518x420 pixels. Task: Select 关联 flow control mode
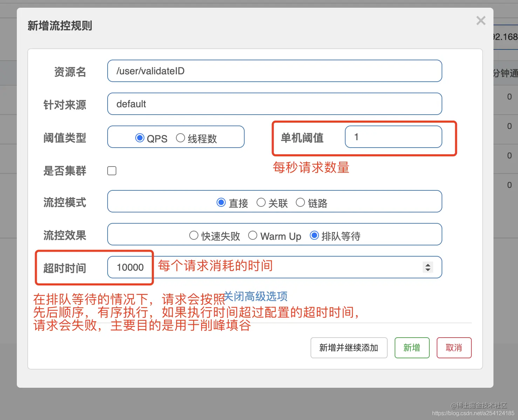[261, 202]
